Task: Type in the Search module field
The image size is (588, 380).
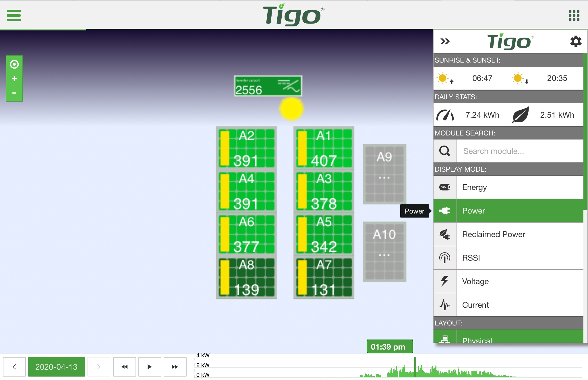Action: [520, 151]
